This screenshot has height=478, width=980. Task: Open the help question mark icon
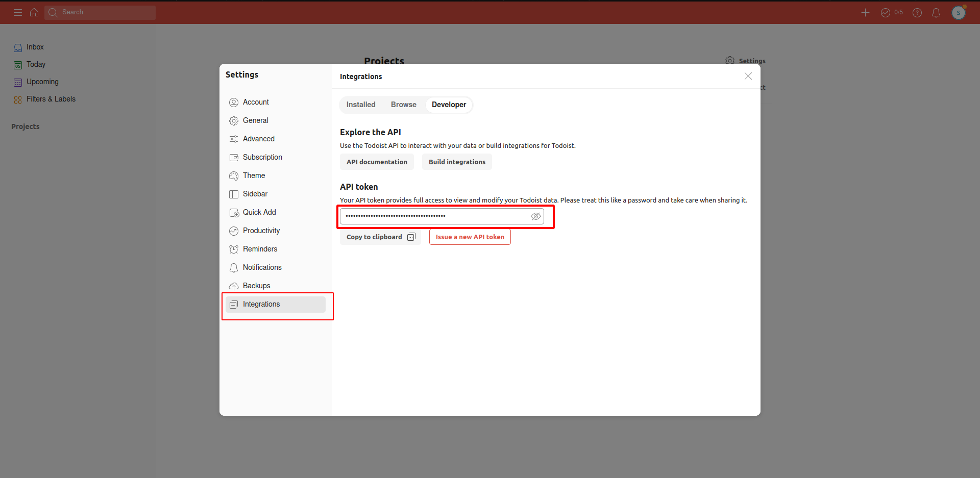(x=917, y=12)
